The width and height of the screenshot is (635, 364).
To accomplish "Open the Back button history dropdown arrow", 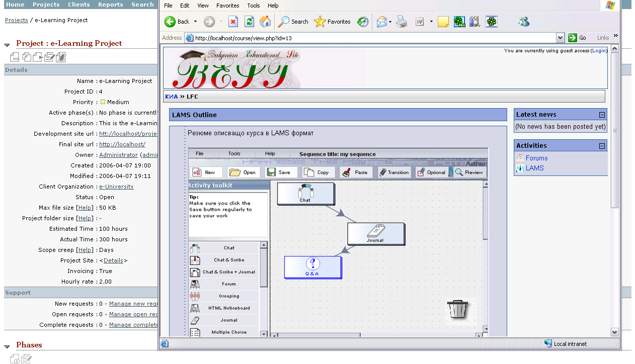I will (x=196, y=22).
